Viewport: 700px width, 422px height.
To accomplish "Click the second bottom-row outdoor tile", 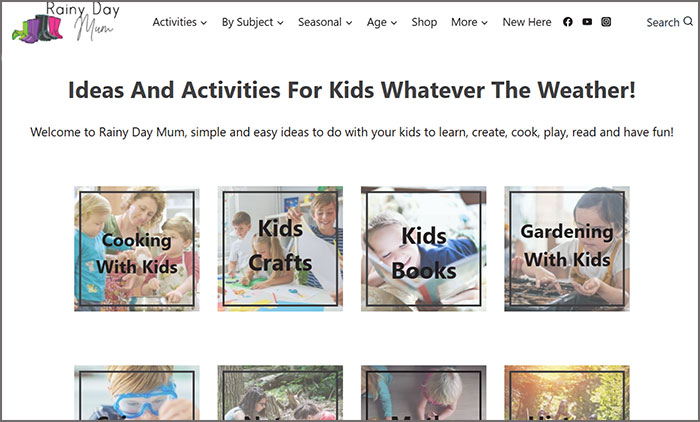I will click(x=280, y=393).
